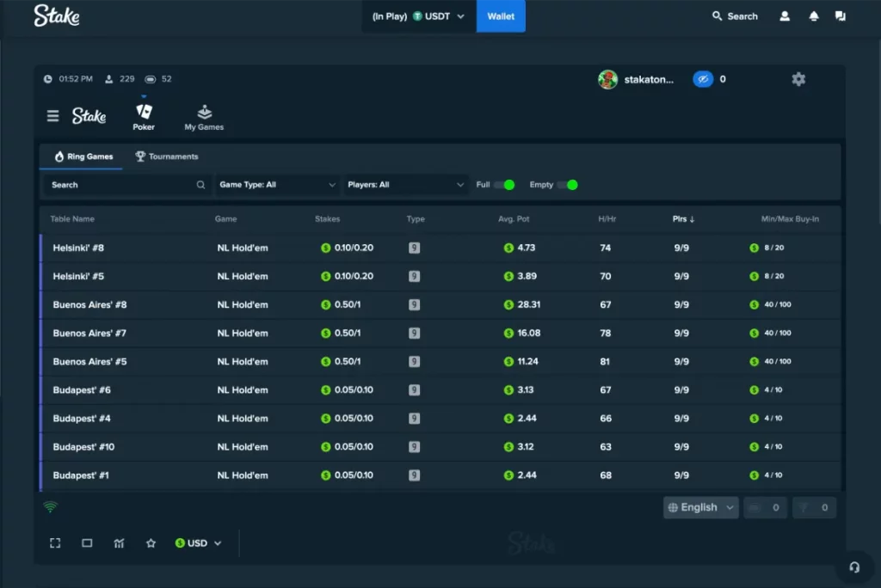Switch to the Ring Games tab
The image size is (881, 588).
click(83, 156)
